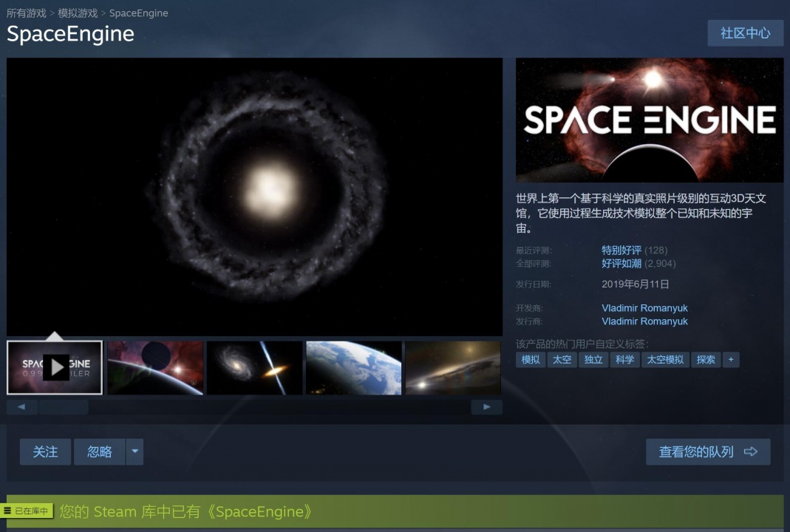Image resolution: width=790 pixels, height=532 pixels.
Task: Open the edge-on galaxy thumbnail
Action: point(453,368)
